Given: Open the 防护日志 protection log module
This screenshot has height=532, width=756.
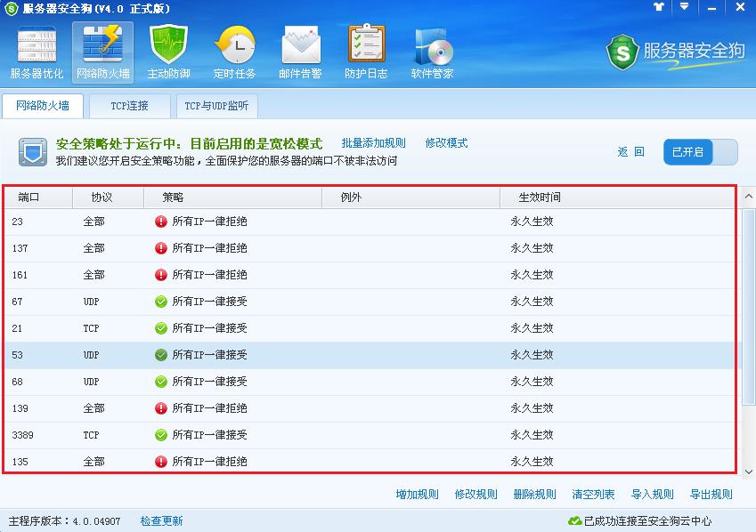Looking at the screenshot, I should click(366, 53).
